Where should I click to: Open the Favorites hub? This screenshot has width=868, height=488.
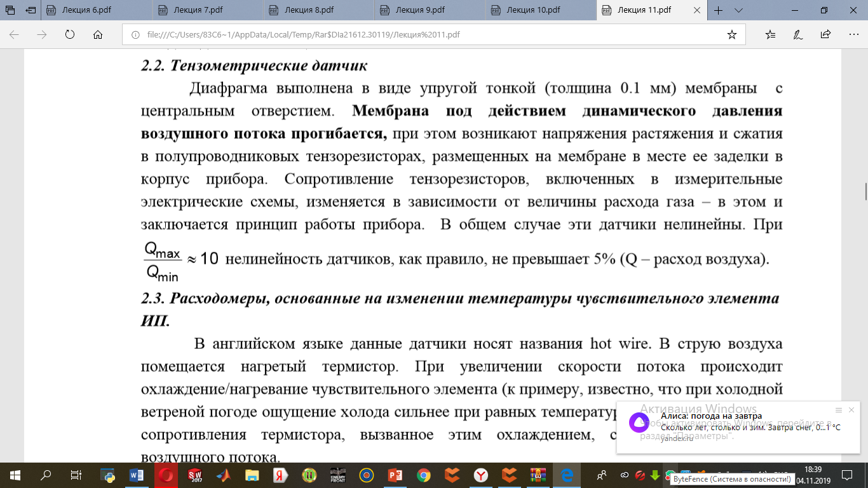pos(770,34)
